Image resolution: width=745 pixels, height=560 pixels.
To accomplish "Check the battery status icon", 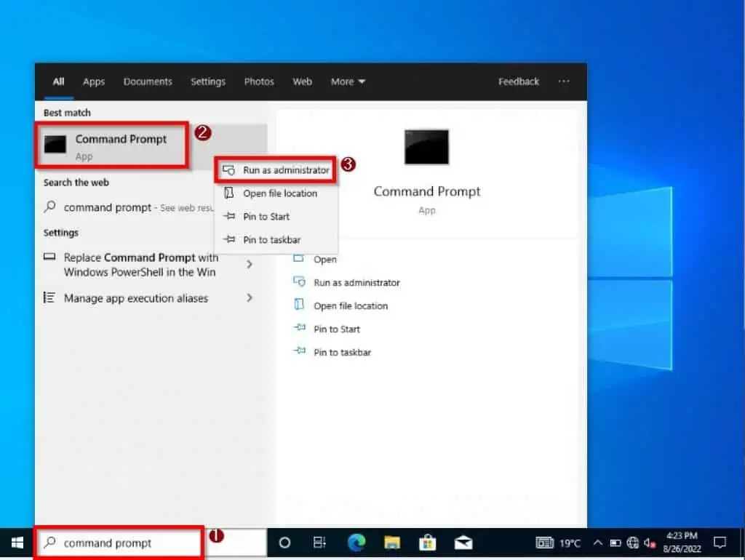I will pos(615,543).
